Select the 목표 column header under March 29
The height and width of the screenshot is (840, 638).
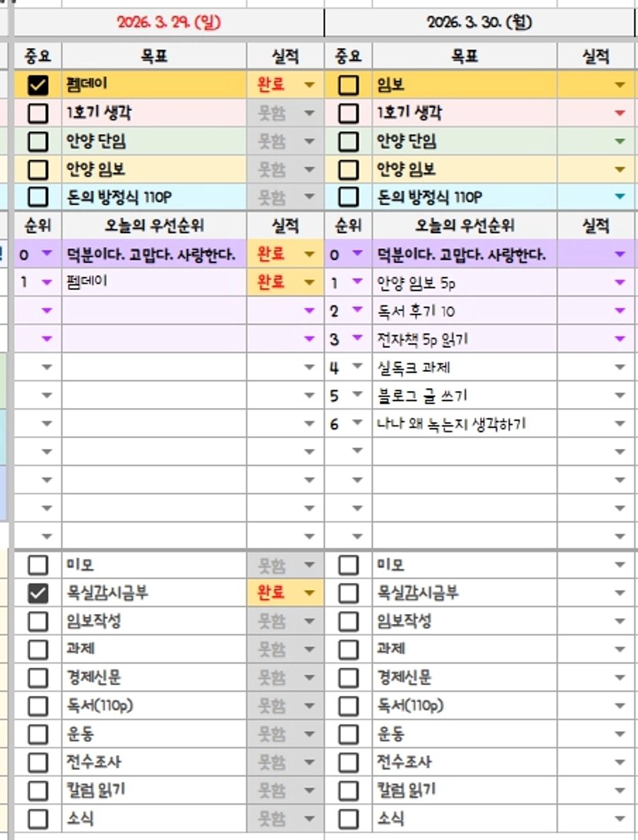click(x=154, y=56)
